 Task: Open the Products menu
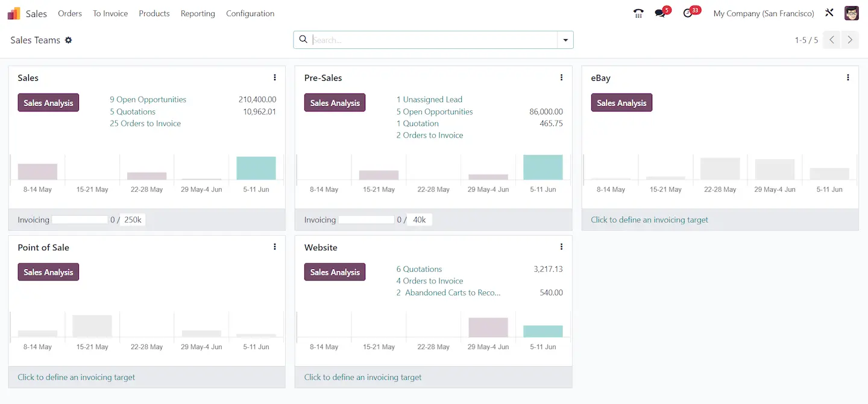154,13
